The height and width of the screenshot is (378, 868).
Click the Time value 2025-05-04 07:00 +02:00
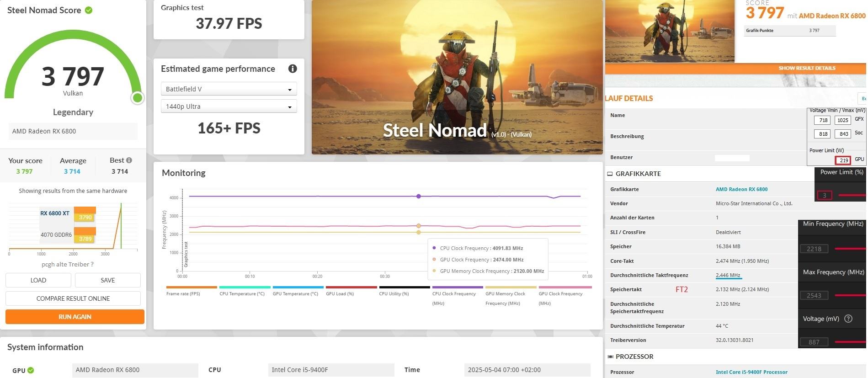coord(527,370)
